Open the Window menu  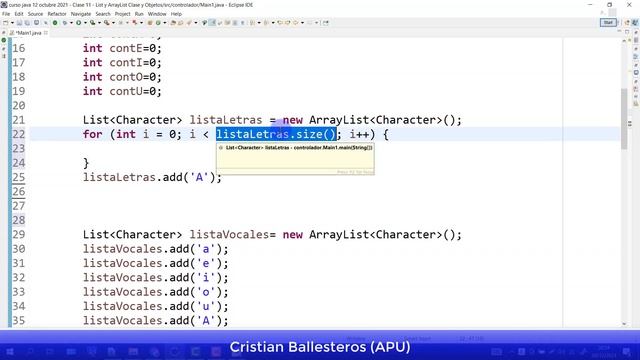(x=157, y=14)
